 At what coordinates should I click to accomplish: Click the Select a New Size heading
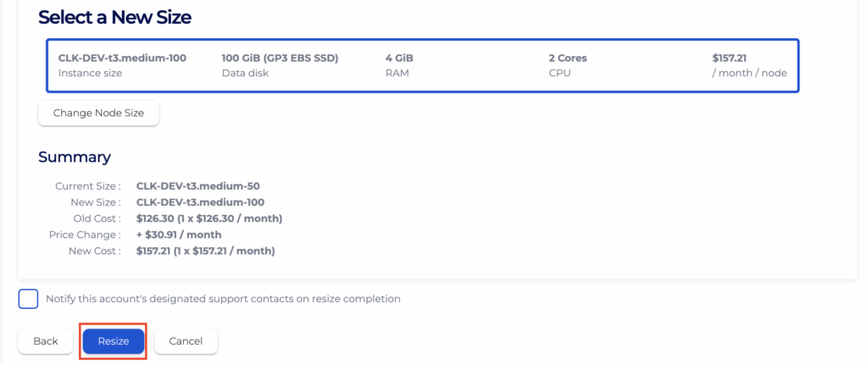pyautogui.click(x=114, y=17)
